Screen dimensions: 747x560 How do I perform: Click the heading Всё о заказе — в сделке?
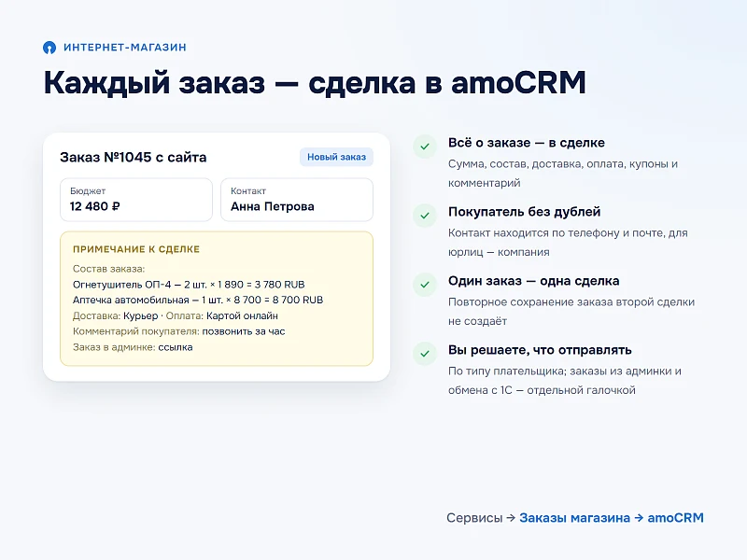527,143
